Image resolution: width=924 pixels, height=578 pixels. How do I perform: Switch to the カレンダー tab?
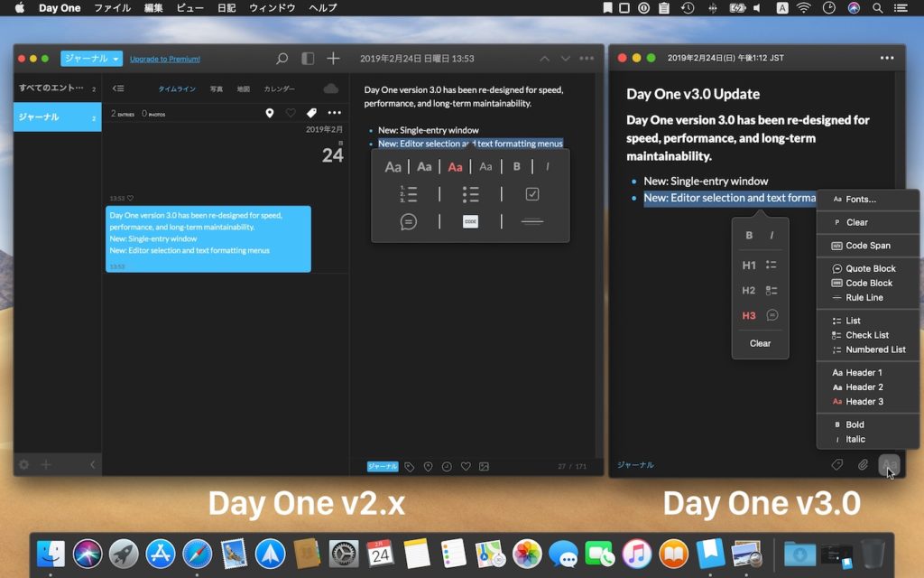click(280, 89)
